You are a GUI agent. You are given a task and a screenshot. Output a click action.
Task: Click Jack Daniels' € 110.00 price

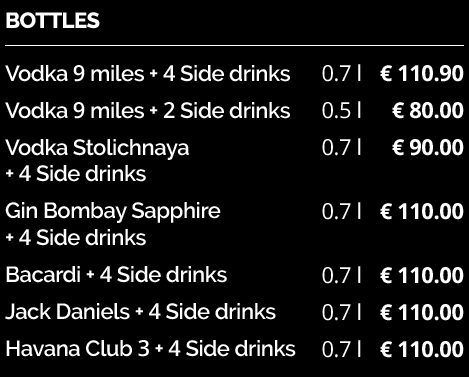pyautogui.click(x=422, y=312)
